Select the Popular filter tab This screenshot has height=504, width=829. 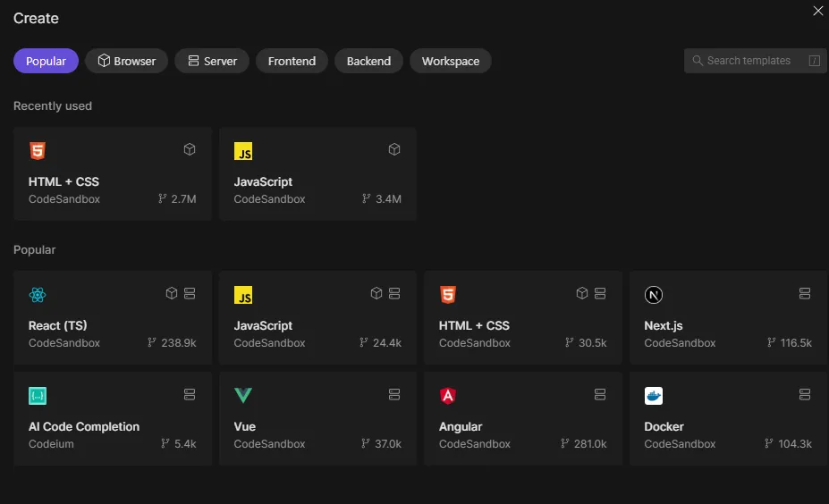point(46,61)
